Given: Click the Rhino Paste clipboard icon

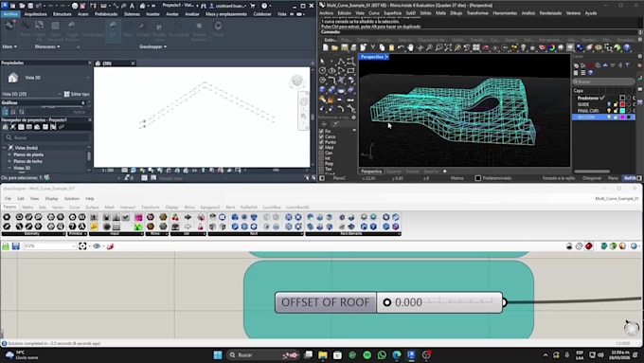Looking at the screenshot, I should coord(391,48).
